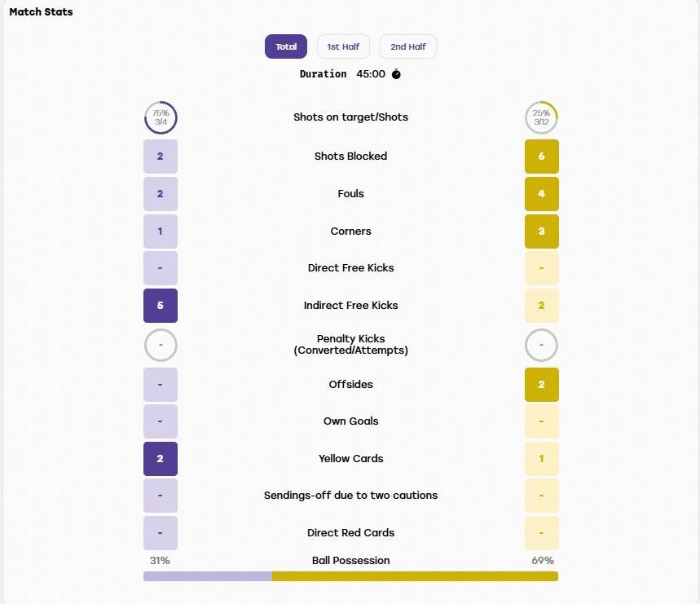Click the yellow 6 shots blocked box
Image resolution: width=700 pixels, height=604 pixels.
tap(542, 157)
